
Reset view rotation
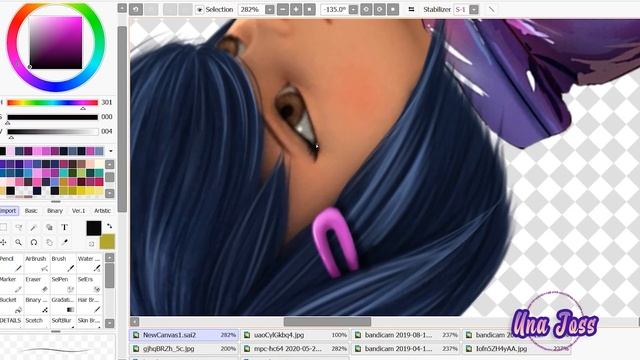pos(393,9)
